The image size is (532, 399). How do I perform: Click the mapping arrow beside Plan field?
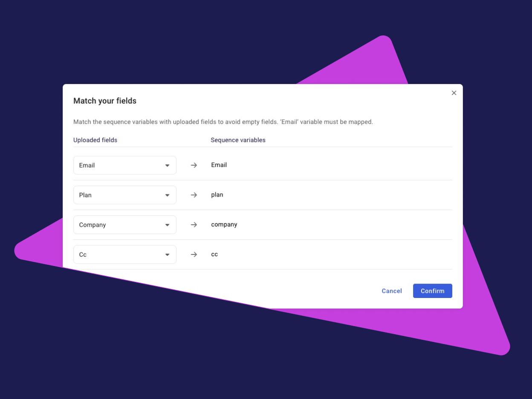[x=194, y=195]
